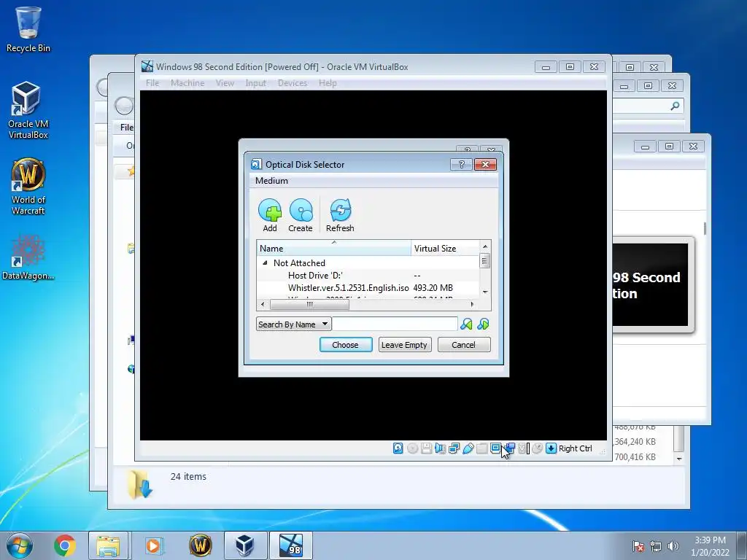Screen dimensions: 747x560
Task: Cancel the Optical Disk Selector
Action: click(463, 345)
